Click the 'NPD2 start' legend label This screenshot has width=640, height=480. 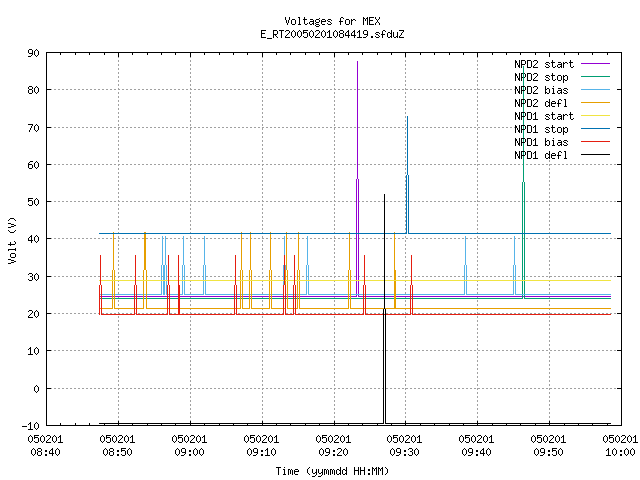tap(544, 64)
